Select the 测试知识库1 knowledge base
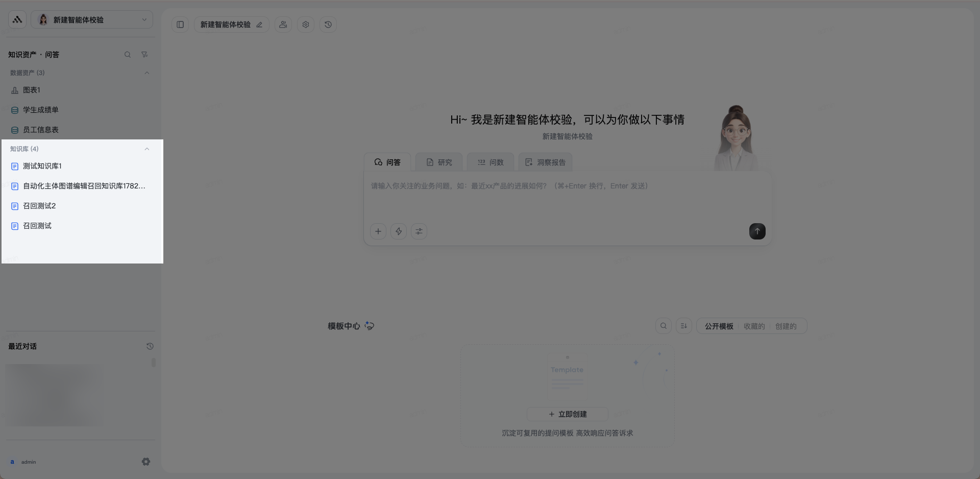The width and height of the screenshot is (980, 479). 82,166
